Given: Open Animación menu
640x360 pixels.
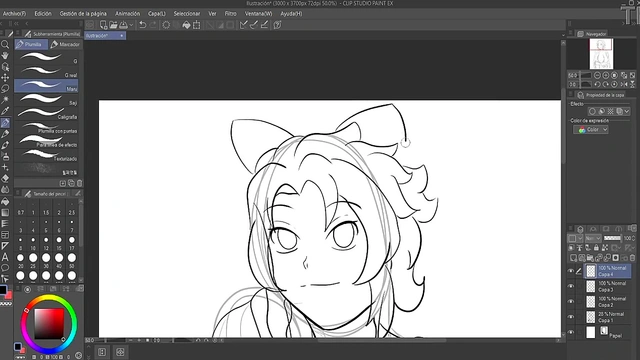Looking at the screenshot, I should tap(127, 13).
